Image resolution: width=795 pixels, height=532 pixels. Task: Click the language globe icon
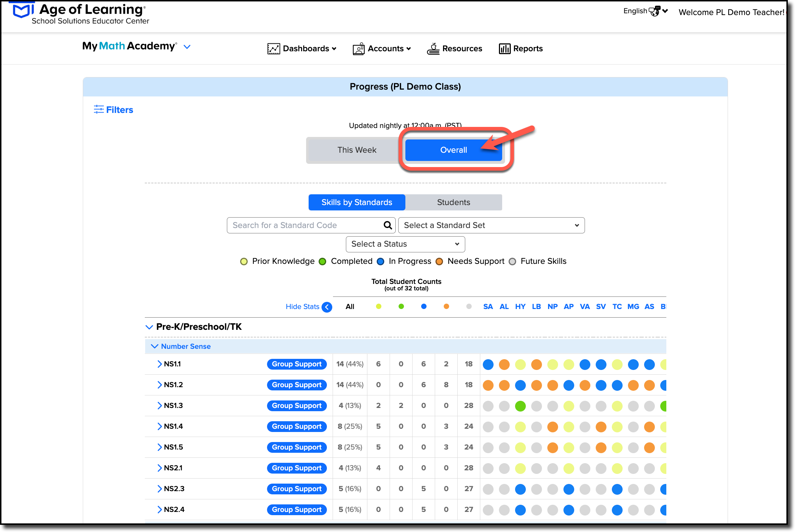654,11
